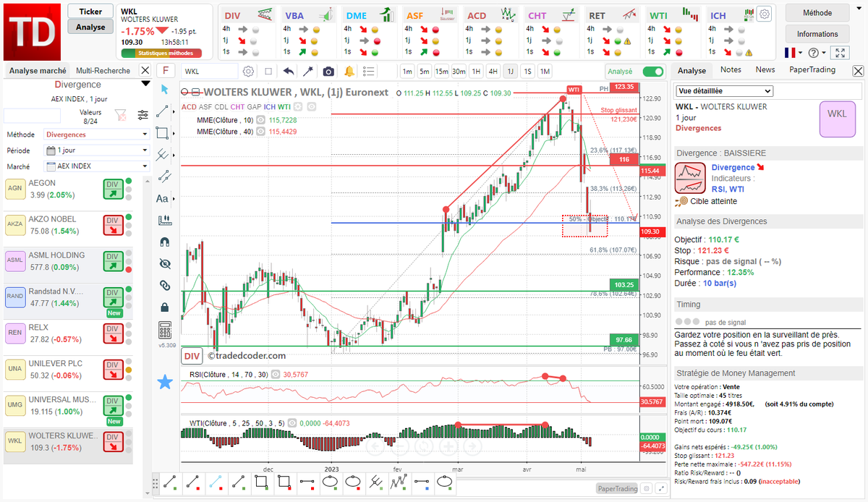Open the Marché AEX INDEX dropdown

point(97,166)
